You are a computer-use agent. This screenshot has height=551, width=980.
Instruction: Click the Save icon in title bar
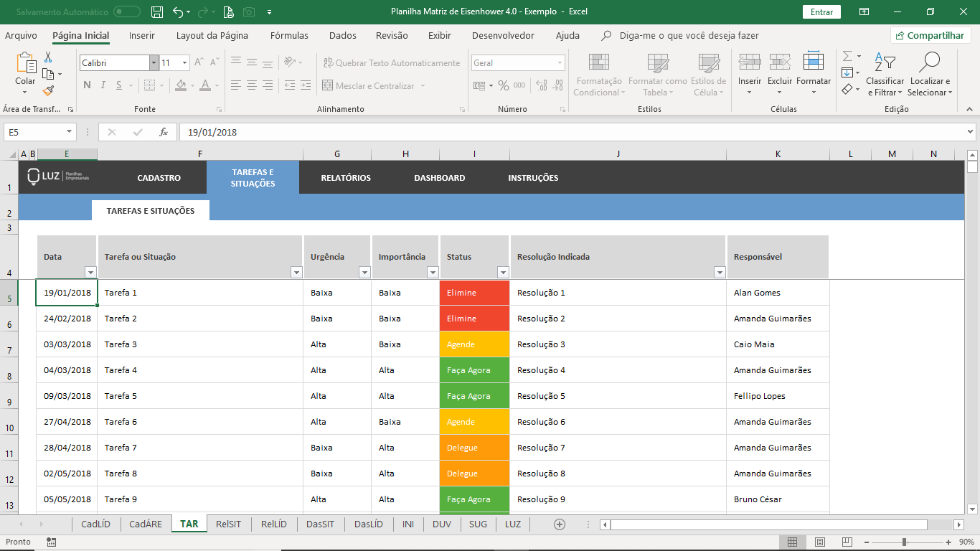(157, 12)
